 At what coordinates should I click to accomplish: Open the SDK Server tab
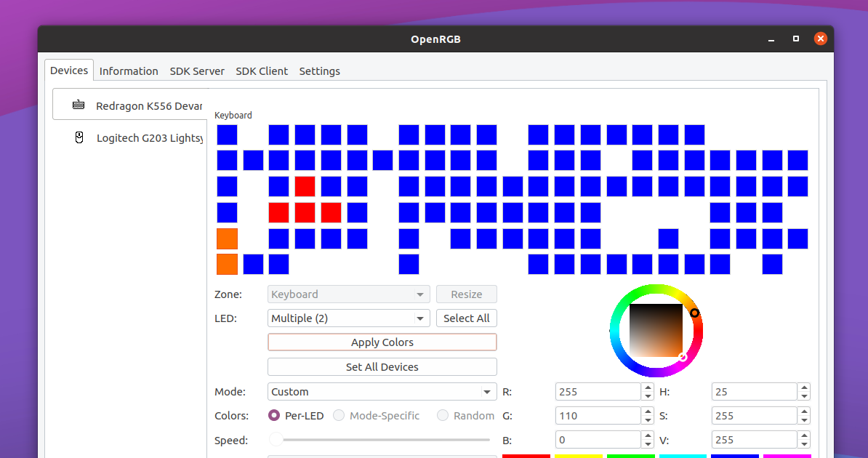point(197,71)
